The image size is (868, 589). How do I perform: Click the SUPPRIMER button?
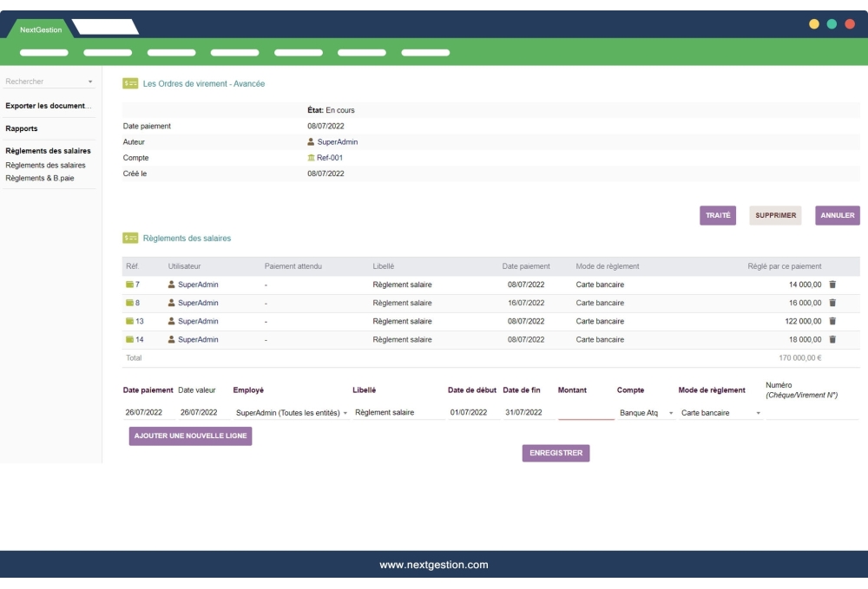click(x=776, y=216)
